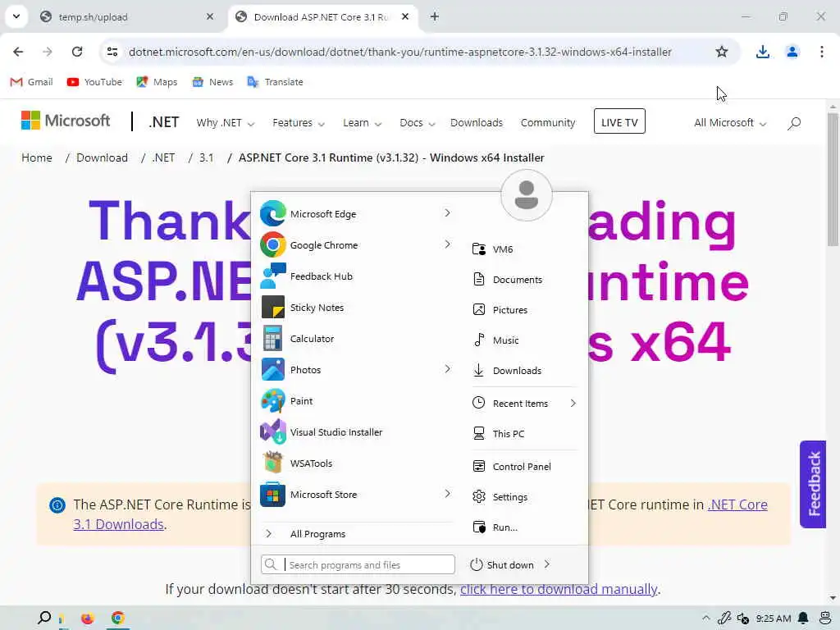Viewport: 840px width, 630px height.
Task: Bookmark this page with star icon
Action: [x=722, y=52]
